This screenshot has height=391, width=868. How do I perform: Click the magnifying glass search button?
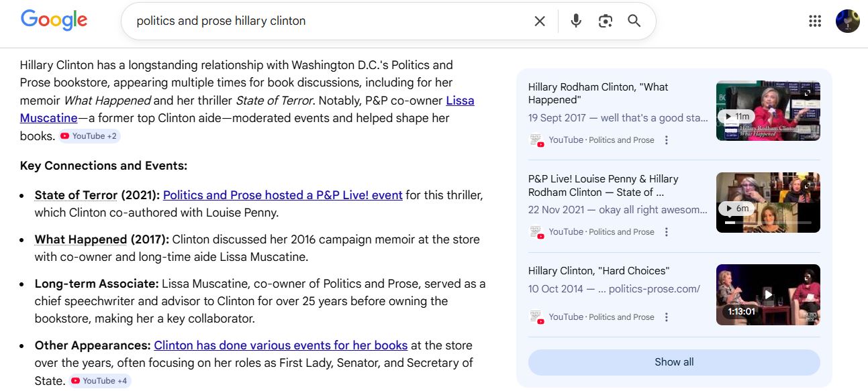pyautogui.click(x=634, y=21)
